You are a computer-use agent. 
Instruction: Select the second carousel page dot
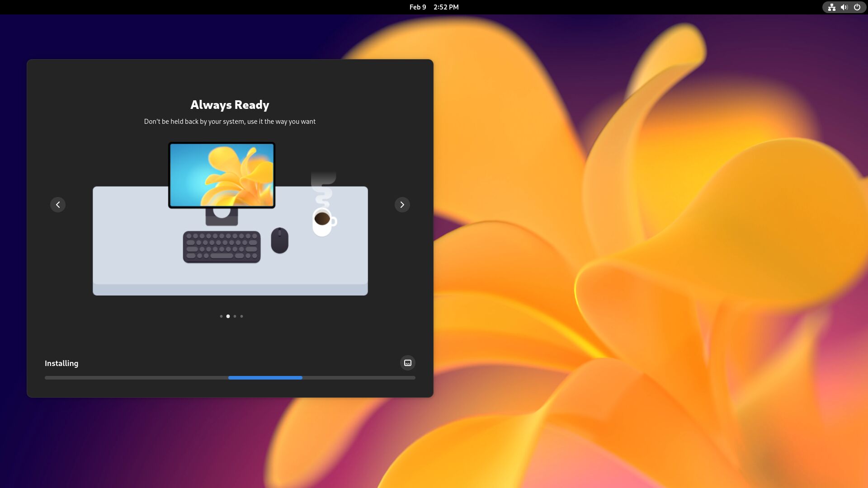228,316
